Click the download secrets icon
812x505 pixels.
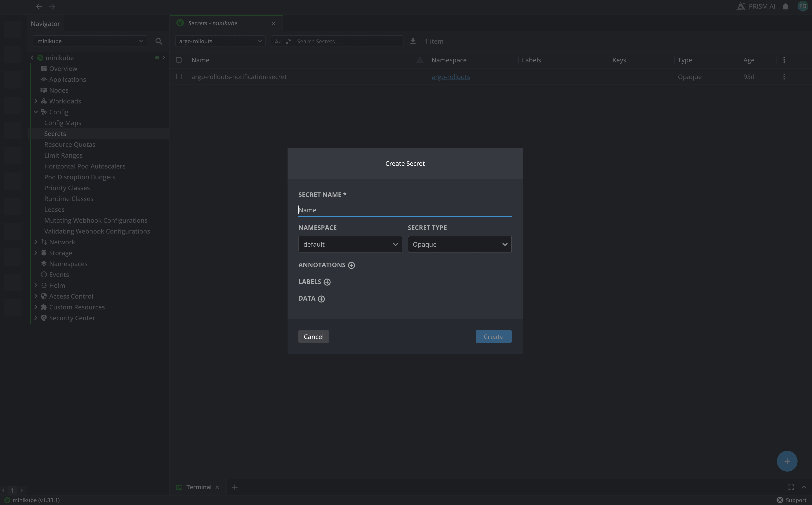click(x=413, y=41)
